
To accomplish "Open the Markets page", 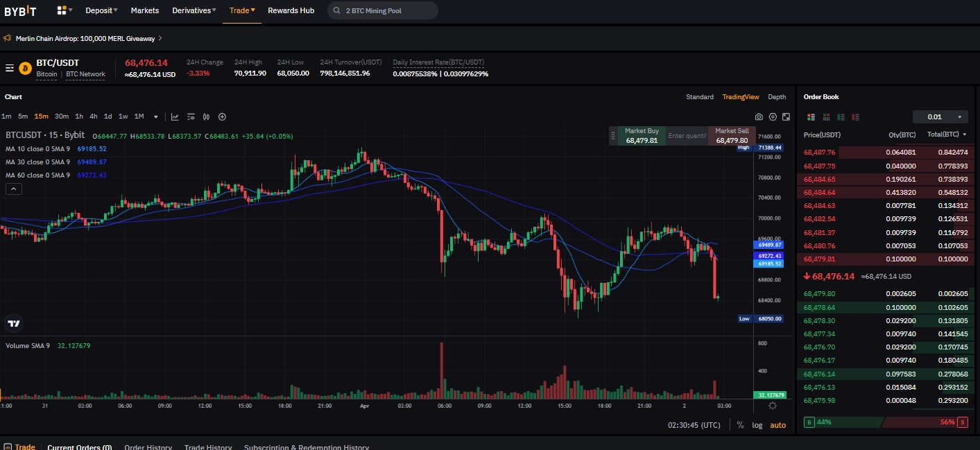I will 145,10.
